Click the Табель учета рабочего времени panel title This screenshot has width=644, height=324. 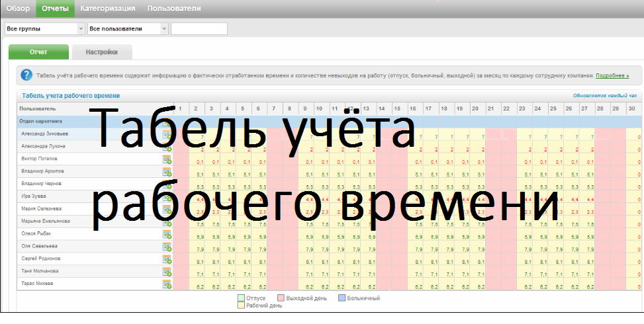[x=71, y=96]
